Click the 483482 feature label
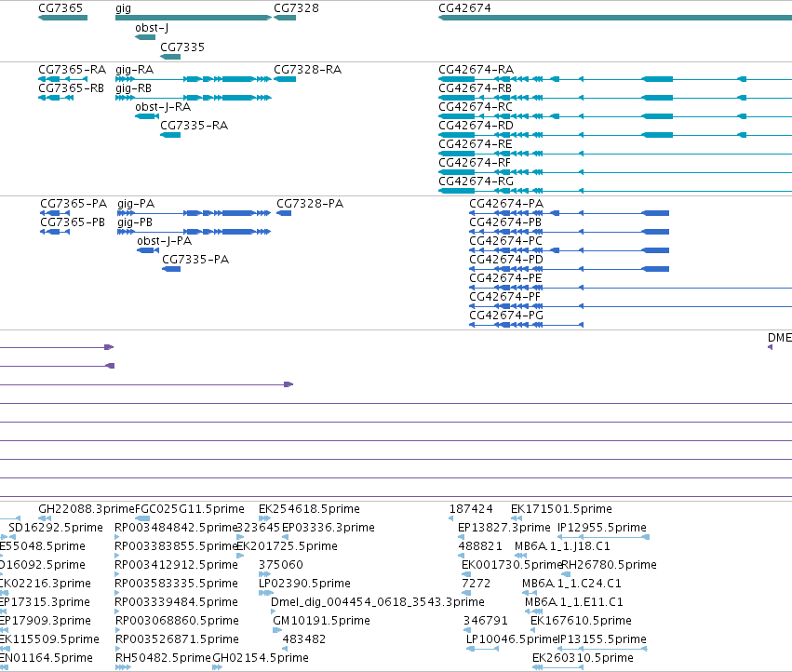This screenshot has width=792, height=672. 304,639
